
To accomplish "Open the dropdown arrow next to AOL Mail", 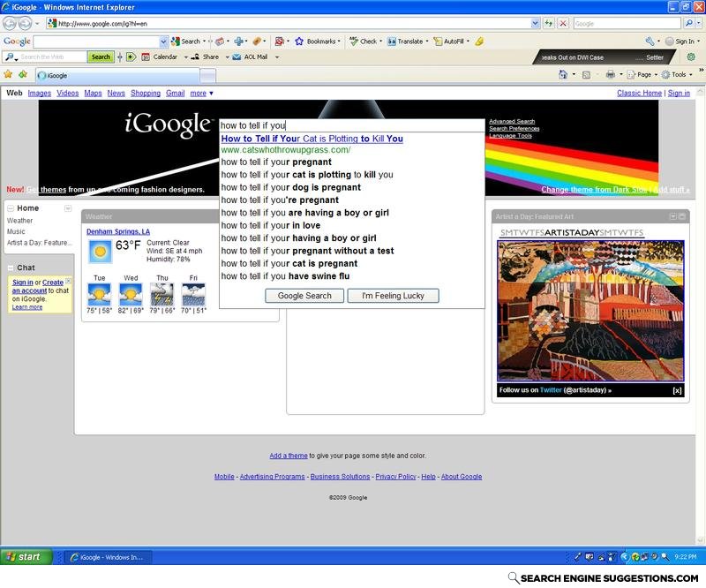I will point(277,57).
